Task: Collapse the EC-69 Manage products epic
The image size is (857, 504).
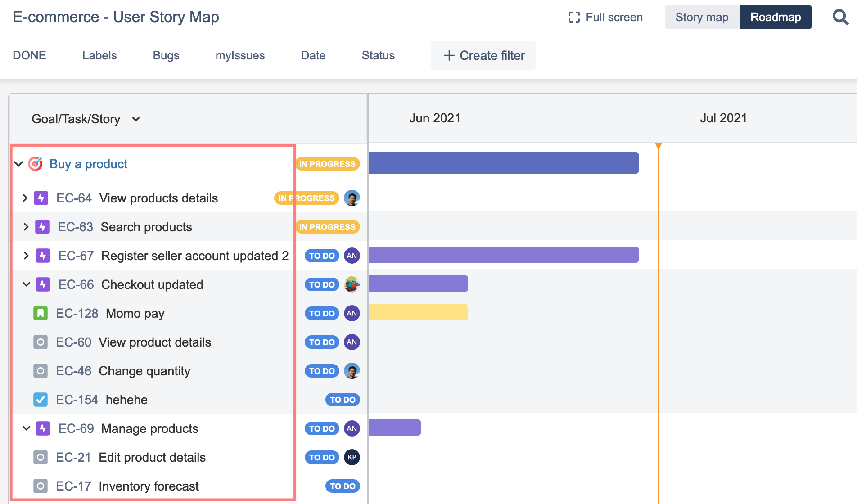Action: tap(26, 428)
